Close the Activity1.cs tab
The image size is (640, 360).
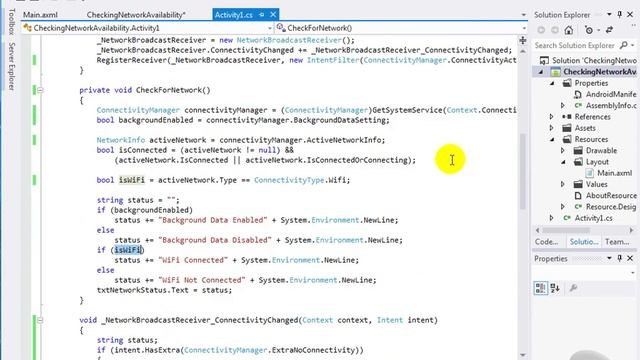[273, 15]
